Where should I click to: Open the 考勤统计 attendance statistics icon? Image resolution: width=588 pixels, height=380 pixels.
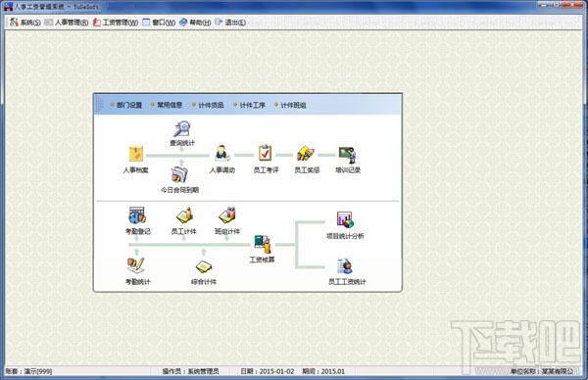[136, 265]
